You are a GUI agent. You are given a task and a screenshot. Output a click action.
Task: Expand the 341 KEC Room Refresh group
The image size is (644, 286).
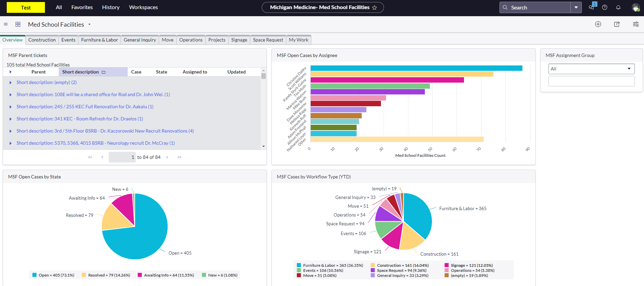pos(10,119)
